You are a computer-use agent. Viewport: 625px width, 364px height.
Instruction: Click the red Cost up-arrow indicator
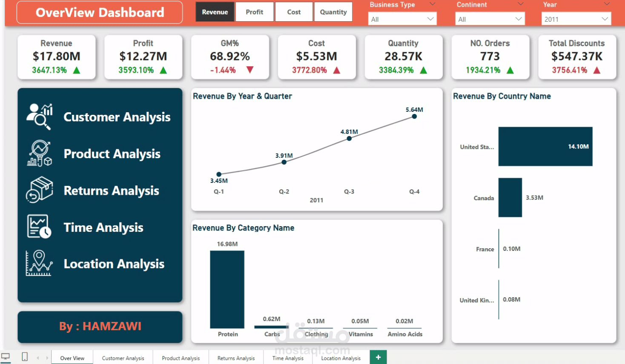(x=337, y=70)
